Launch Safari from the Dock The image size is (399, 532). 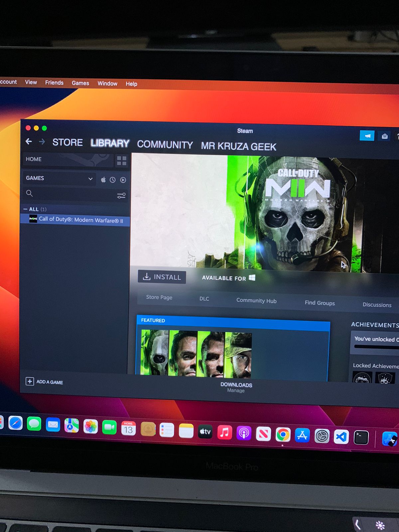pos(15,423)
